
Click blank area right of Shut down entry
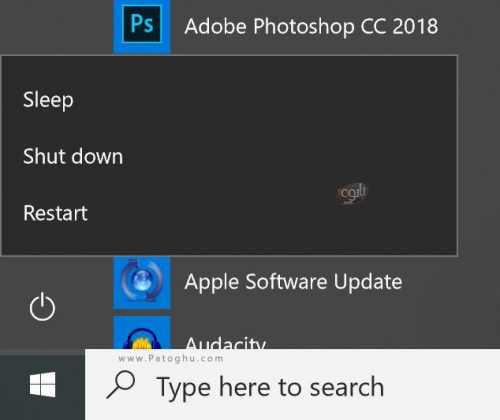(288, 156)
